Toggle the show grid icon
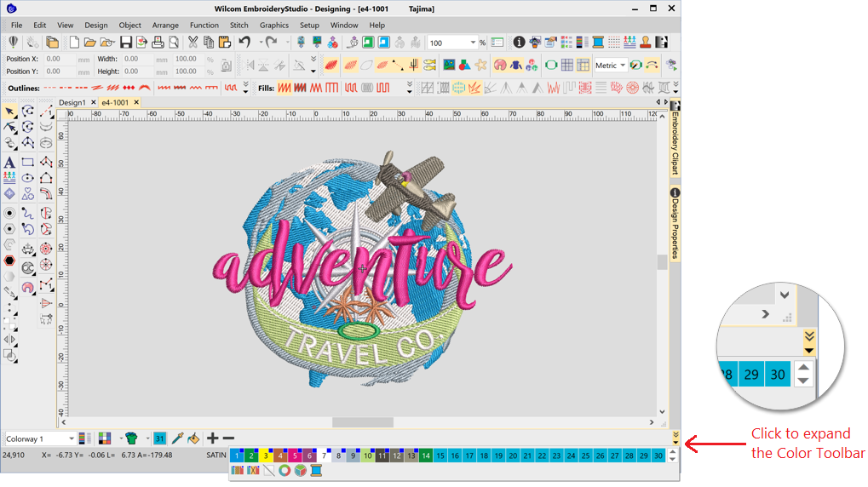The image size is (868, 487). point(566,65)
